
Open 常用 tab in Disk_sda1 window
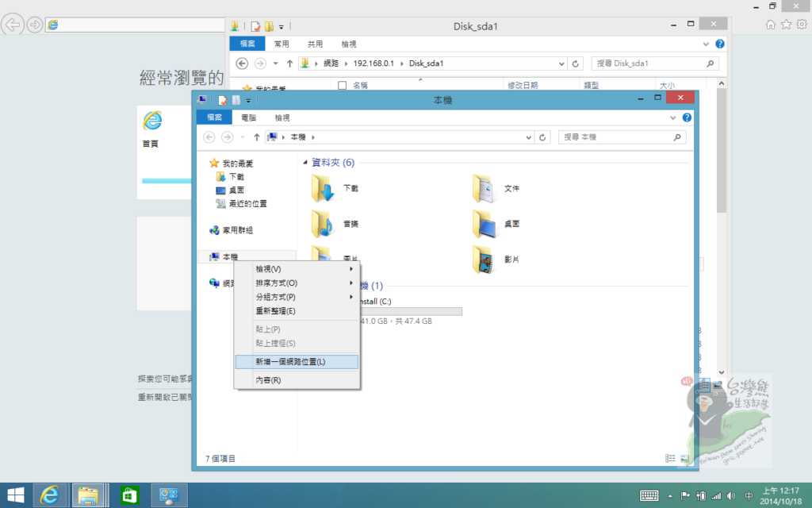[x=282, y=44]
